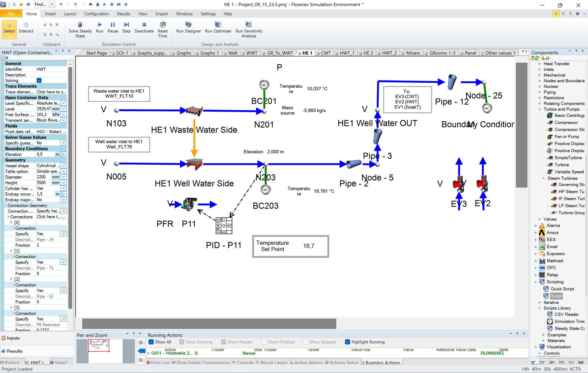Viewport: 588px width, 373px height.
Task: Click the canvas vertical scrollbar
Action: click(521, 125)
